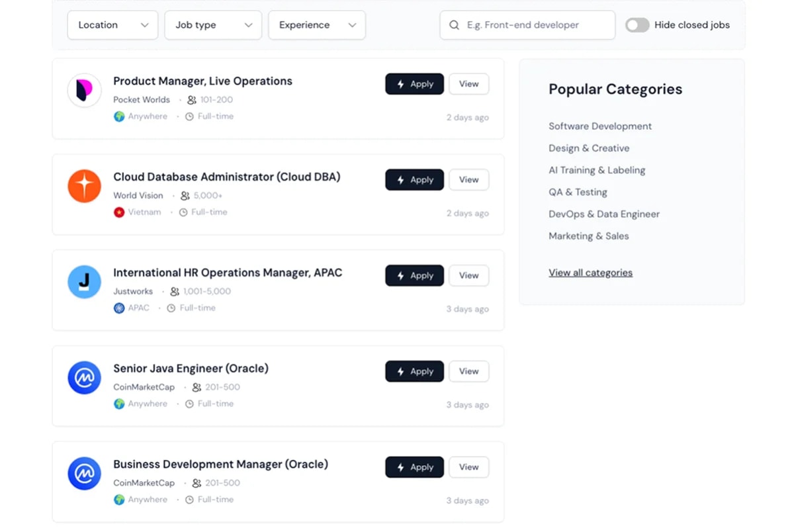
Task: Click the Pocket Worlds company logo
Action: 84,91
